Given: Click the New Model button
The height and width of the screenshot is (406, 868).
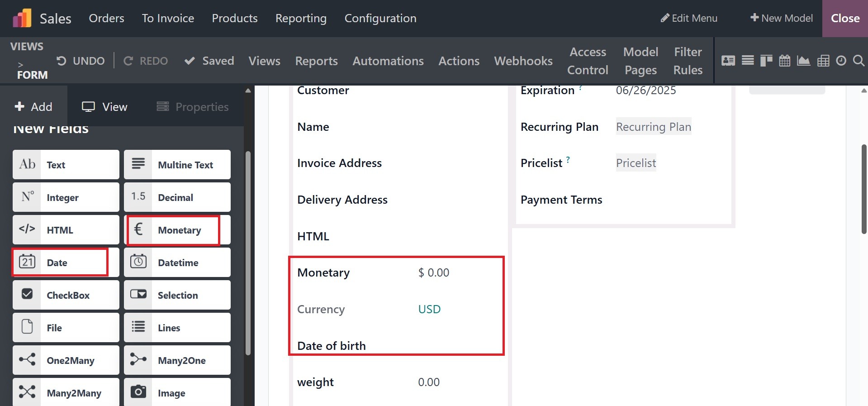Looking at the screenshot, I should click(x=781, y=18).
